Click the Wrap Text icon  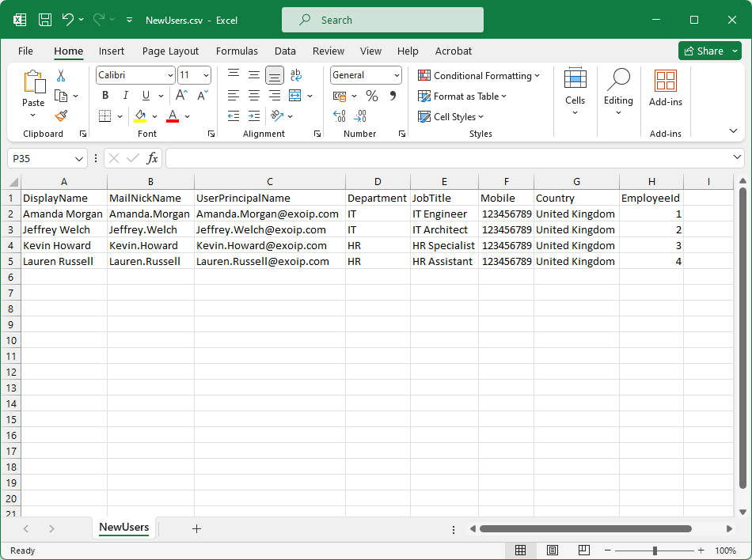pyautogui.click(x=295, y=75)
